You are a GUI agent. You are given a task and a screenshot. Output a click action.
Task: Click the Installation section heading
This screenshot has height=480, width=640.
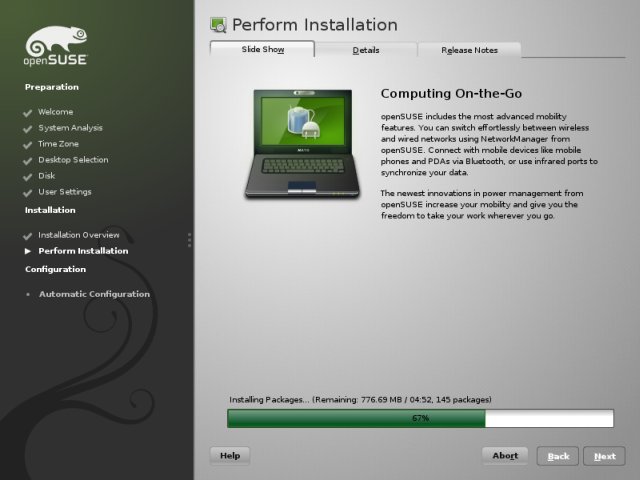50,210
